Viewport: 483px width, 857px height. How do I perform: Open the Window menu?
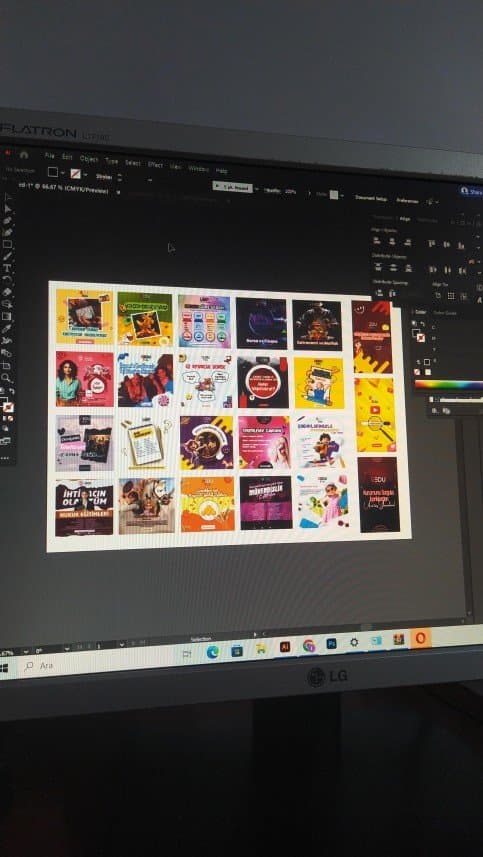click(198, 169)
